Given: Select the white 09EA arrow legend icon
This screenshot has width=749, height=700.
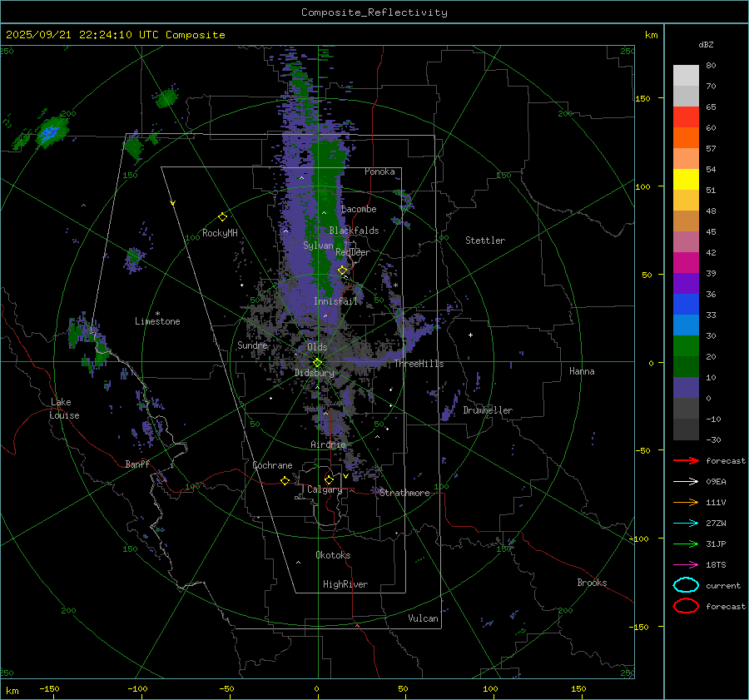Looking at the screenshot, I should point(685,481).
